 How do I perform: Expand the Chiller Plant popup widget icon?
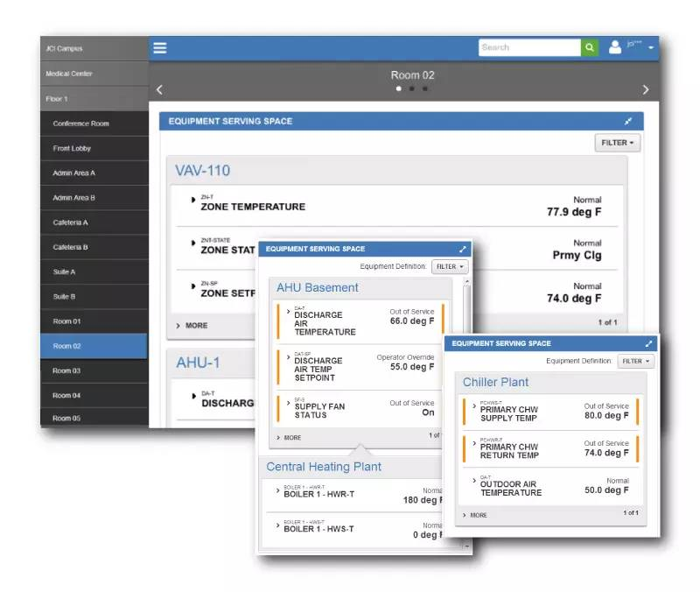[x=648, y=343]
